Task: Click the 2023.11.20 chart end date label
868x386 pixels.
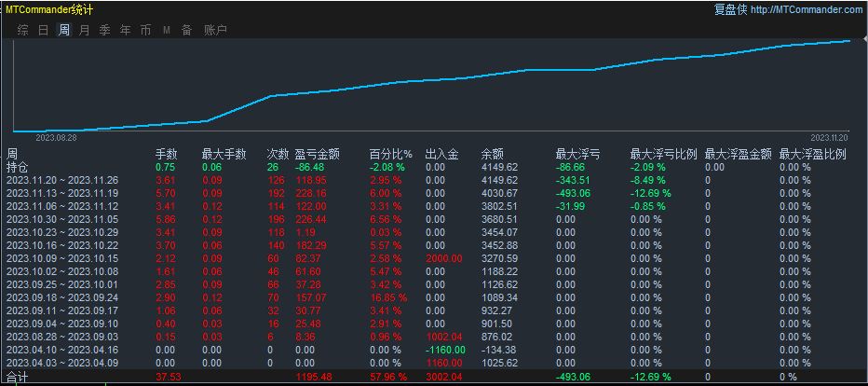Action: [x=829, y=137]
